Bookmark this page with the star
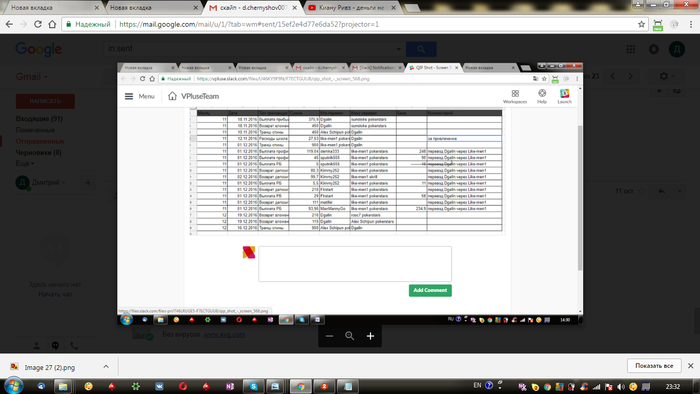The height and width of the screenshot is (394, 700). coord(642,25)
